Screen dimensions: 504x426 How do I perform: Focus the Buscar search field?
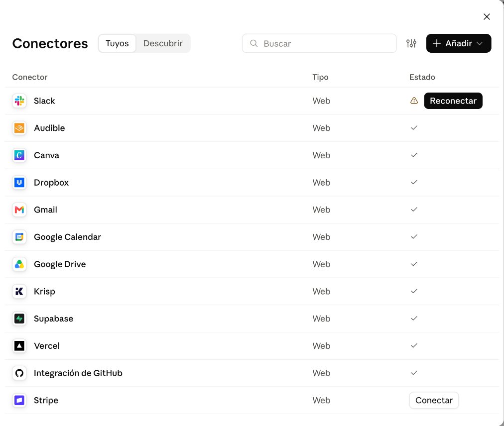319,43
